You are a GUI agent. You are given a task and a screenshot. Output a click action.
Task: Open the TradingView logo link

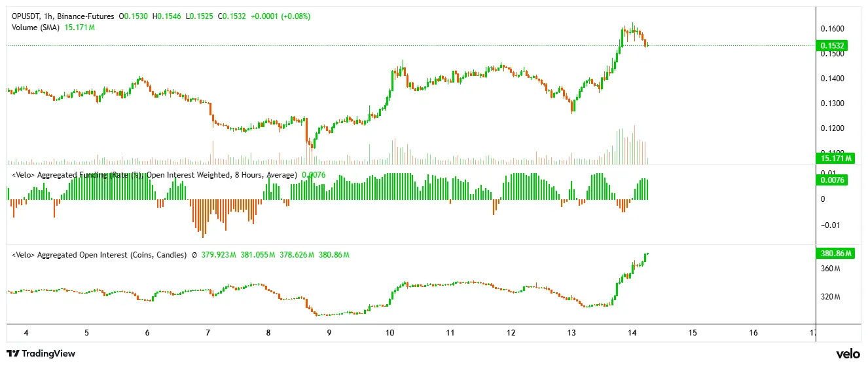[x=41, y=354]
